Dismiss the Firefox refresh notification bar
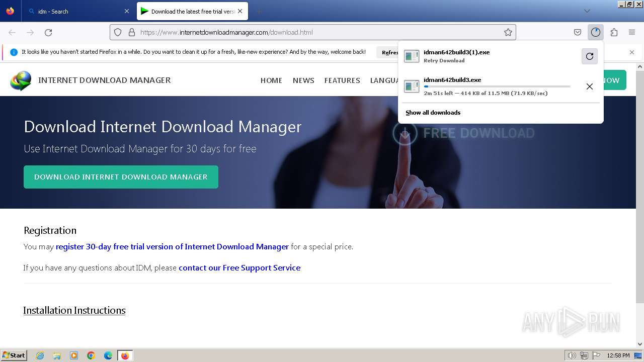Screen dimensions: 644x362 pos(632,52)
